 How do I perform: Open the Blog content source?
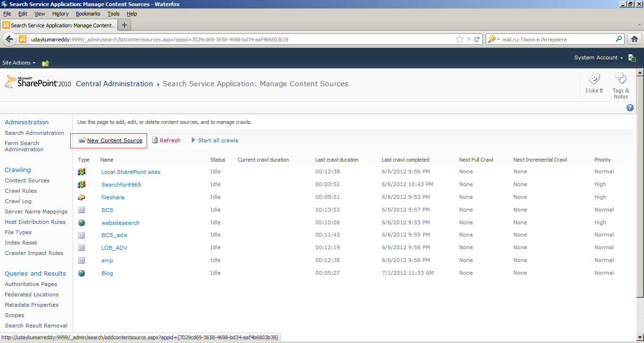107,273
